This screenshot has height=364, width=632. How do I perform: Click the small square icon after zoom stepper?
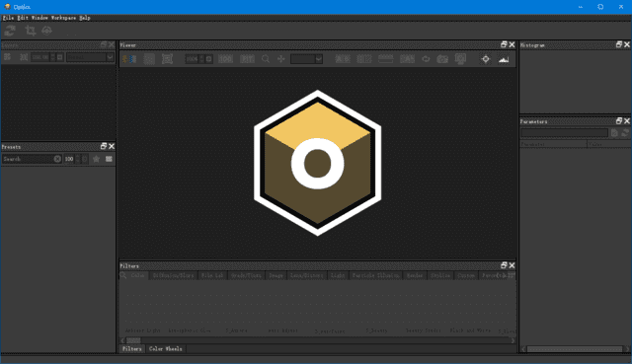pyautogui.click(x=208, y=59)
